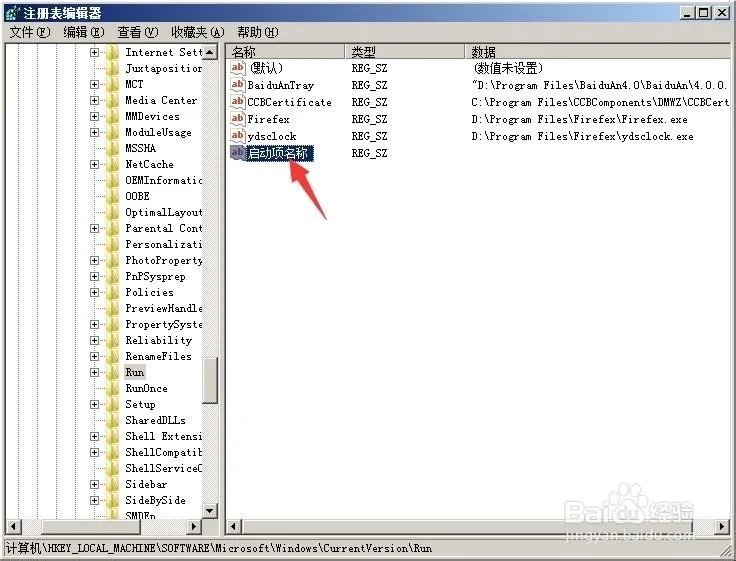Sort by the 类型 column header
The height and width of the screenshot is (561, 736).
(x=405, y=52)
